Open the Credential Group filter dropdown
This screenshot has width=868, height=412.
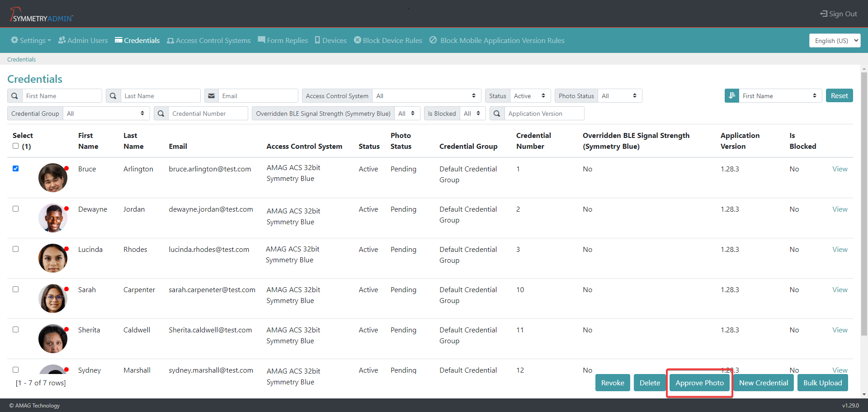107,114
